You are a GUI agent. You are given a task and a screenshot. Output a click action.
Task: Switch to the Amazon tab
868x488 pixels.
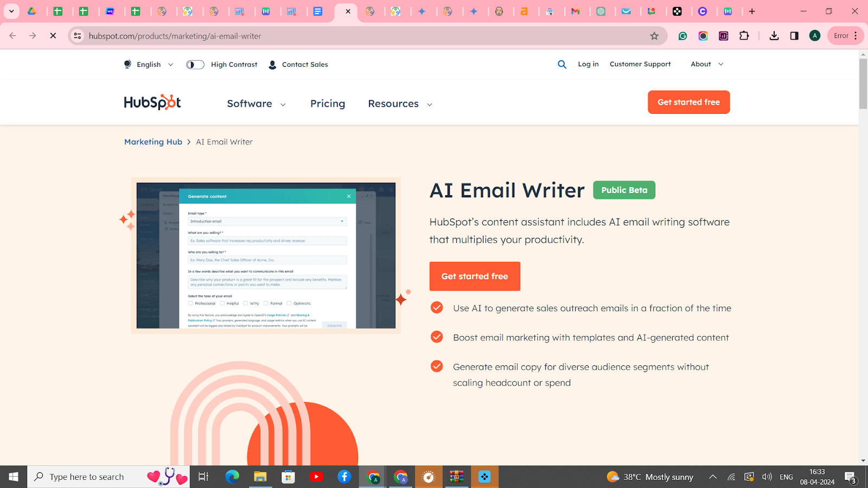(x=524, y=11)
